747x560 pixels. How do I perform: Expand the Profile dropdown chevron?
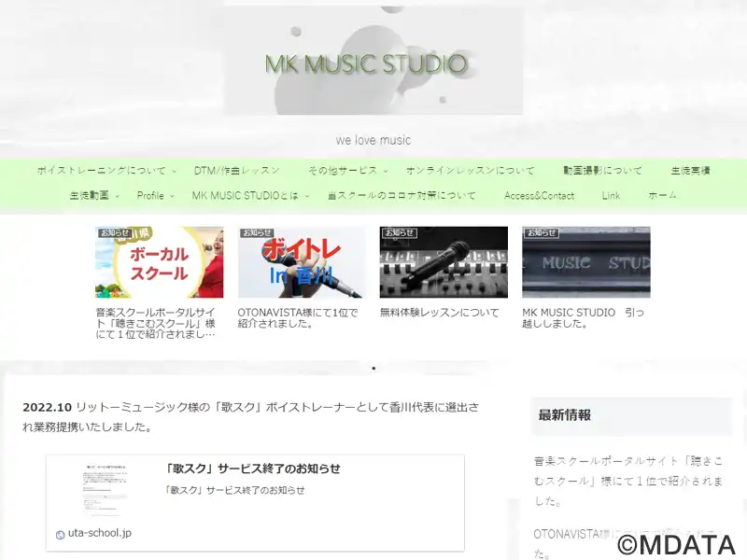(172, 196)
